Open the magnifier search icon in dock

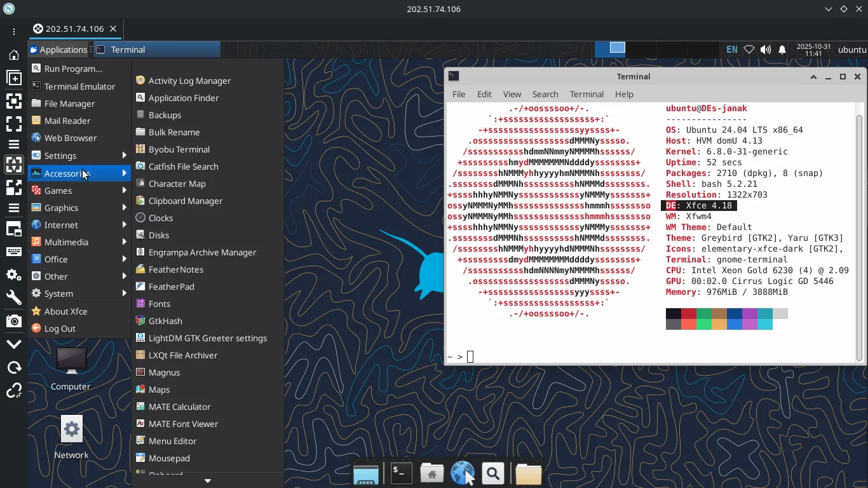click(492, 473)
